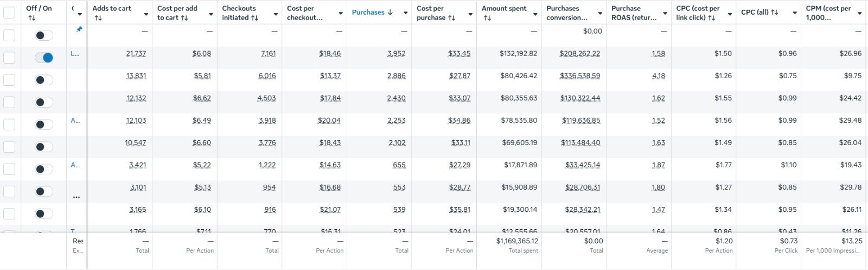The height and width of the screenshot is (270, 868).
Task: Check the box for the $78,535.80 row
Action: click(x=9, y=124)
